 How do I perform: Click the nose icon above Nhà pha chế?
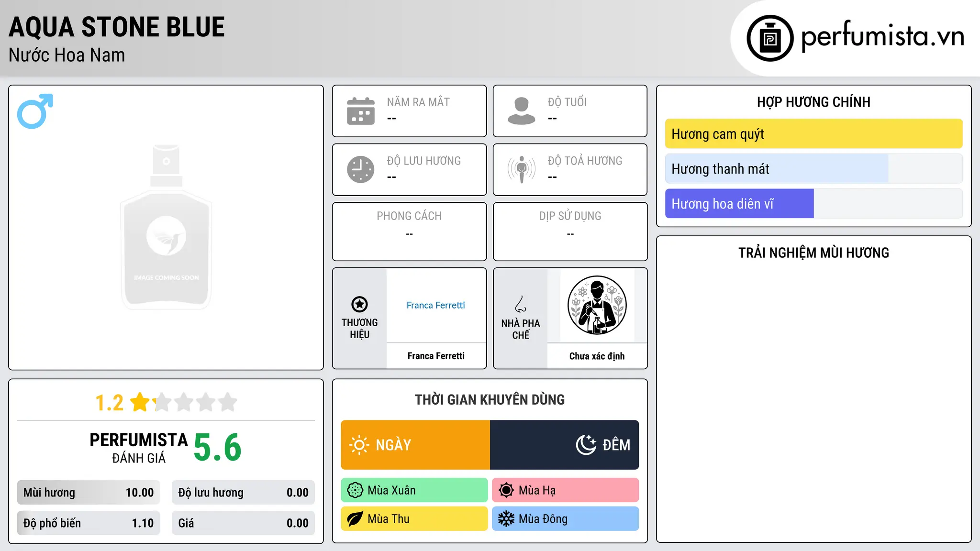click(x=521, y=304)
